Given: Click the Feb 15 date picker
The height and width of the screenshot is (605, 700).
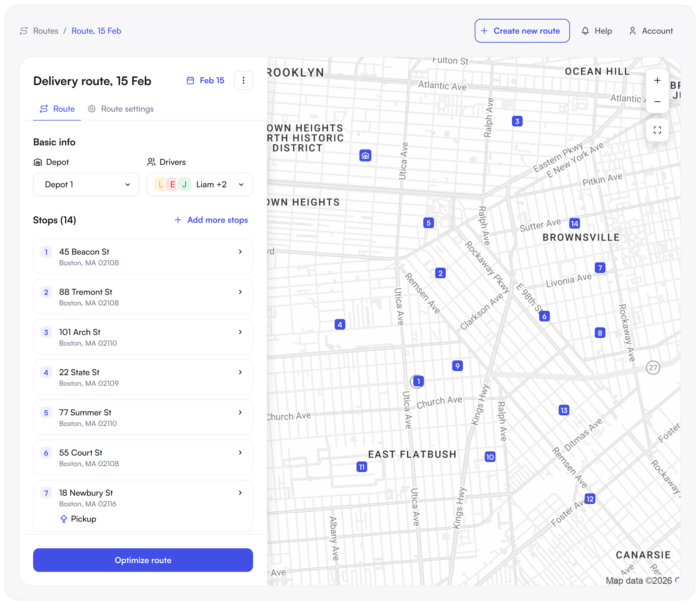Looking at the screenshot, I should point(205,80).
